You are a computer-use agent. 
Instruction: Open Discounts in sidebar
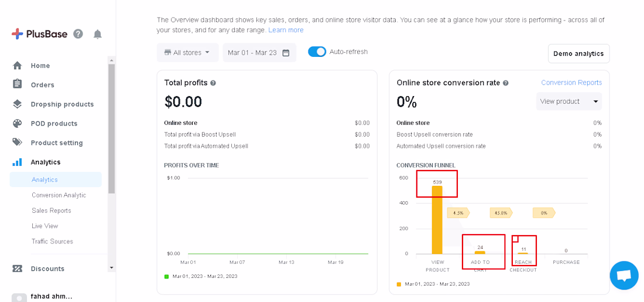(47, 269)
